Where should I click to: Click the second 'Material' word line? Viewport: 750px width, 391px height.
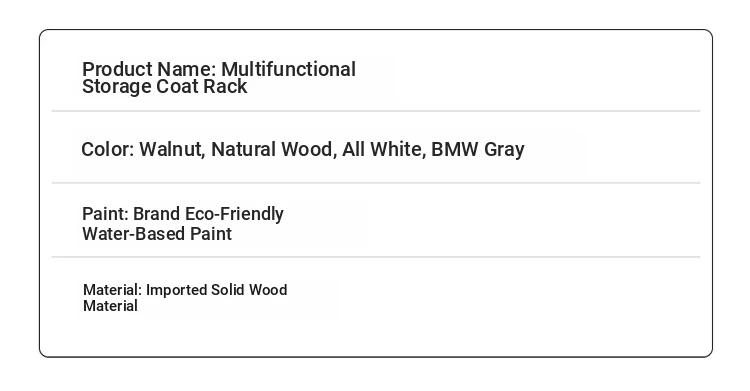pyautogui.click(x=110, y=306)
